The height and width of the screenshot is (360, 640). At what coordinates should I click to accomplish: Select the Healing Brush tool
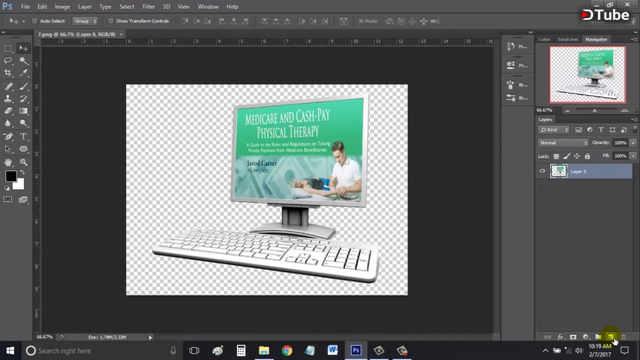8,86
